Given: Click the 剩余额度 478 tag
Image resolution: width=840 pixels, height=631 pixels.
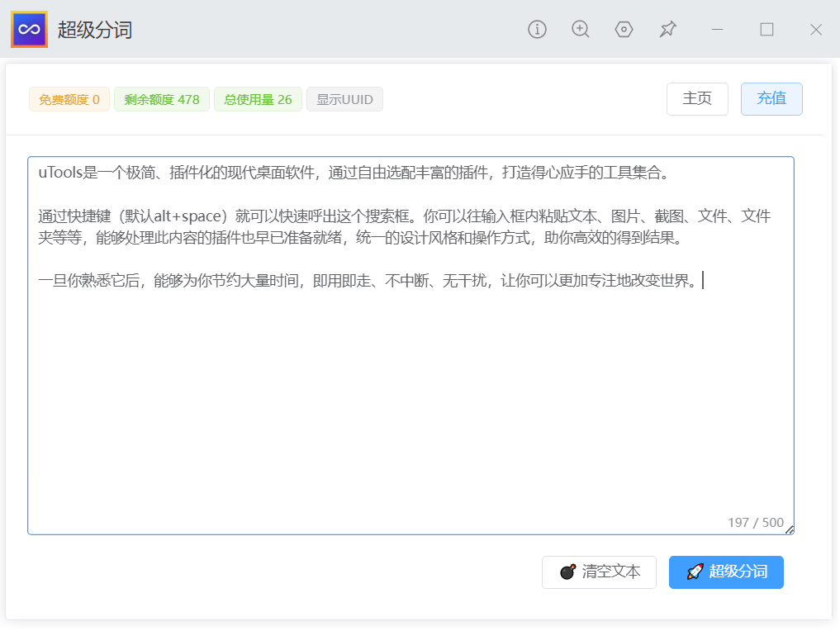Looking at the screenshot, I should (161, 100).
